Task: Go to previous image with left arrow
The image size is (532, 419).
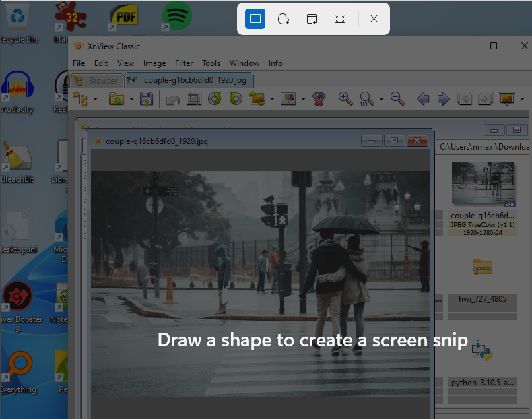Action: (x=423, y=99)
